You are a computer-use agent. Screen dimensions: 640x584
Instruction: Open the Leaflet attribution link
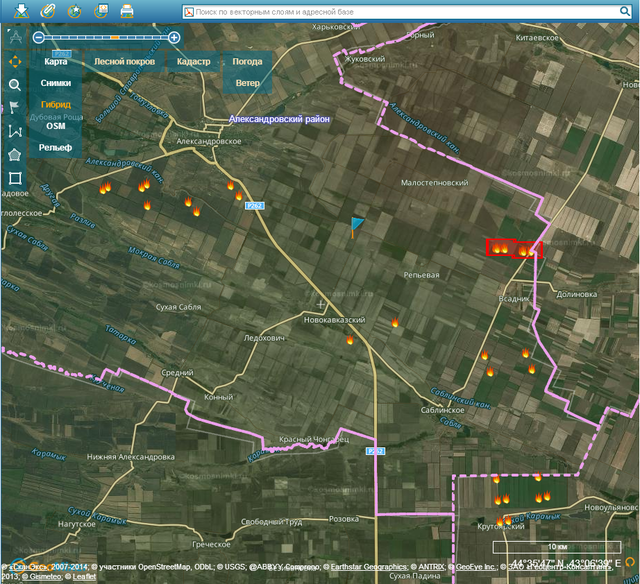point(84,576)
